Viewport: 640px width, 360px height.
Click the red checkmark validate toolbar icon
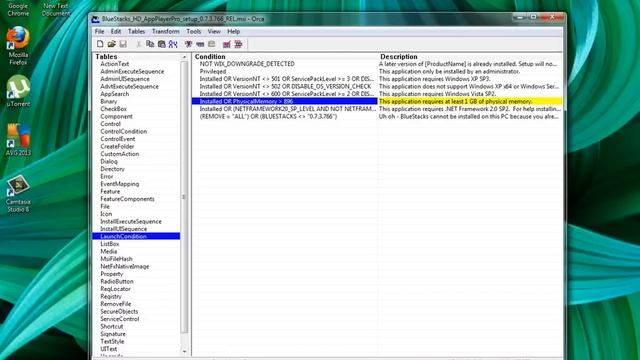coord(227,44)
